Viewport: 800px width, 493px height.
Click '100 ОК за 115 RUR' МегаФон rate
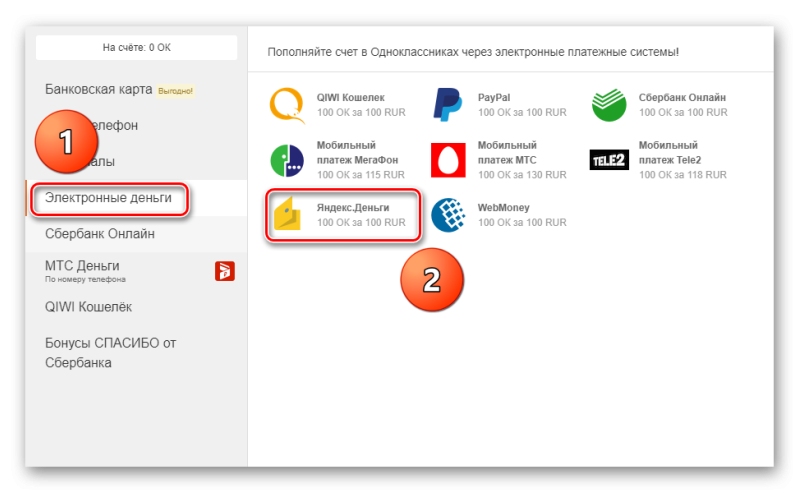(361, 175)
